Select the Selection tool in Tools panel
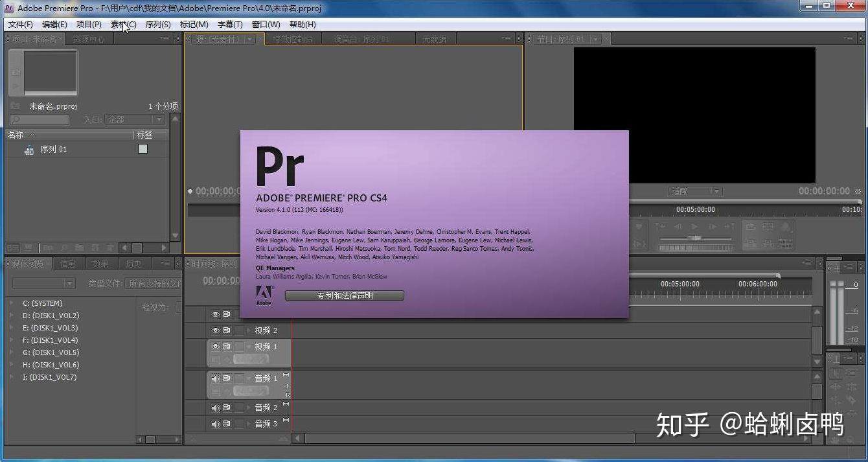 [x=836, y=373]
